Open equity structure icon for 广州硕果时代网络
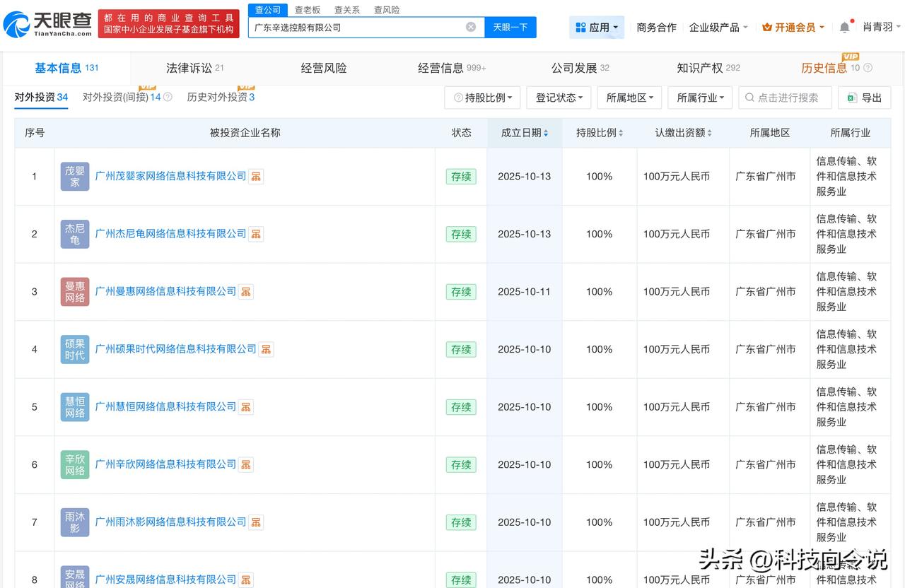This screenshot has height=588, width=905. point(266,349)
